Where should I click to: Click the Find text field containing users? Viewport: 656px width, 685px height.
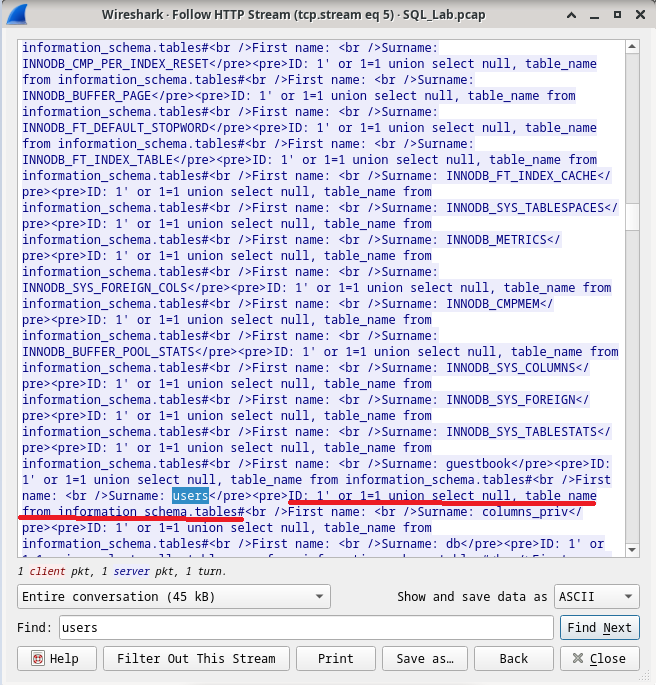[x=306, y=628]
